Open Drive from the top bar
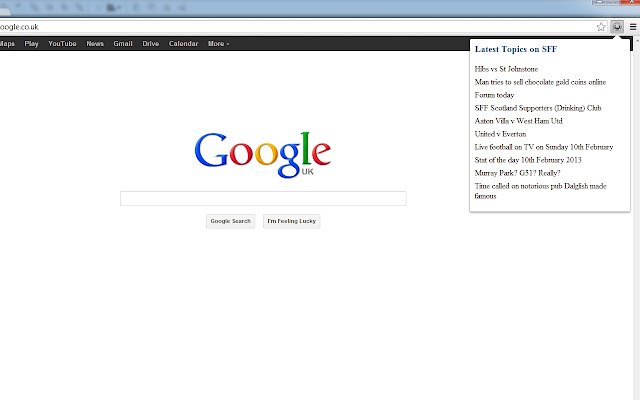640x400 pixels. [x=151, y=44]
